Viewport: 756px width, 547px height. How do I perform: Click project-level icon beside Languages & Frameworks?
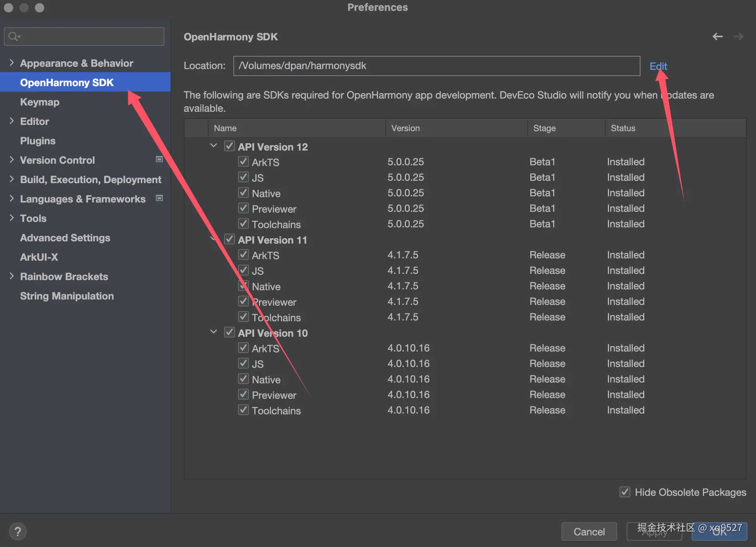point(159,198)
